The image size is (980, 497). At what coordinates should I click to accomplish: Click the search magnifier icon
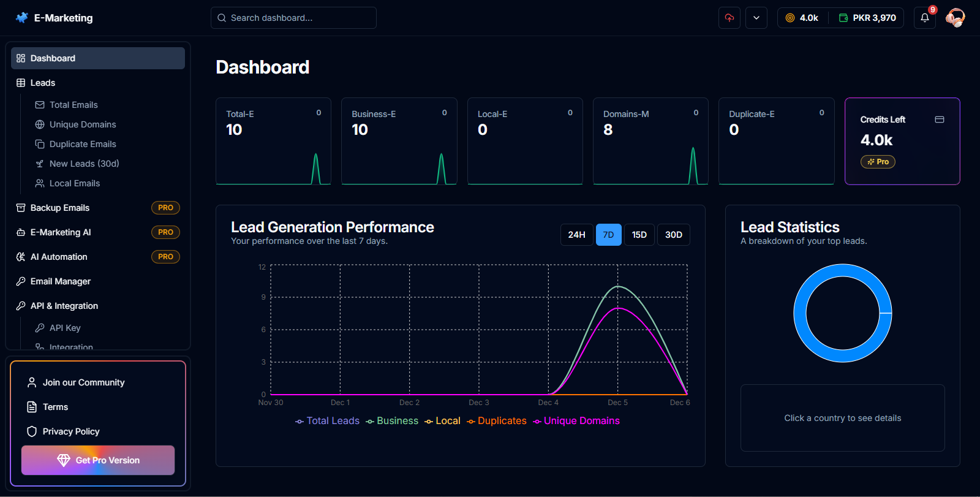[x=222, y=18]
